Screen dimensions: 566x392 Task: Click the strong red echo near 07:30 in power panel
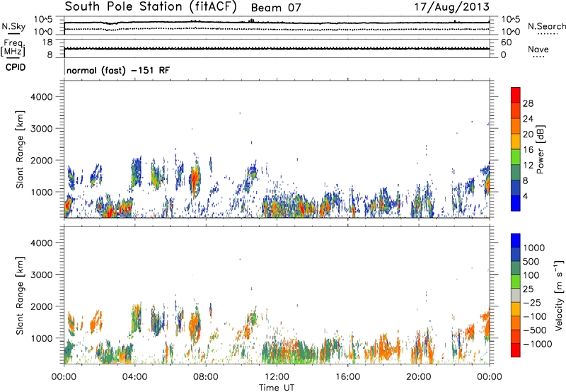[x=195, y=179]
